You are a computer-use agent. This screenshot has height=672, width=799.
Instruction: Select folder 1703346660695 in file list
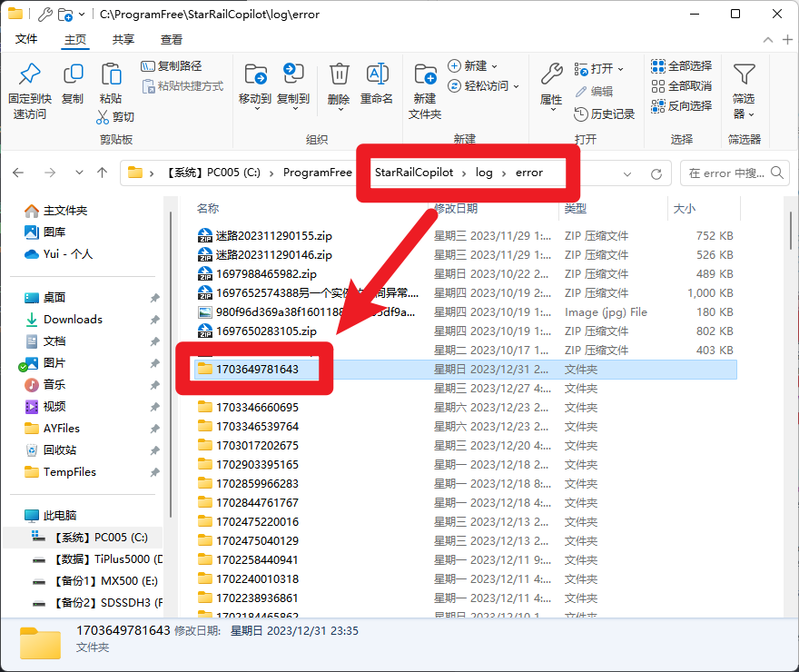pyautogui.click(x=257, y=407)
